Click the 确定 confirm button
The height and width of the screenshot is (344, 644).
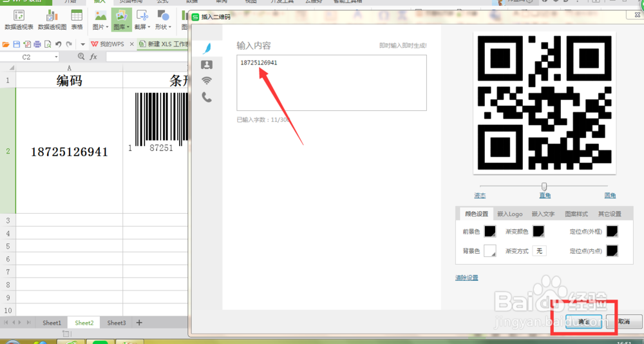[583, 321]
